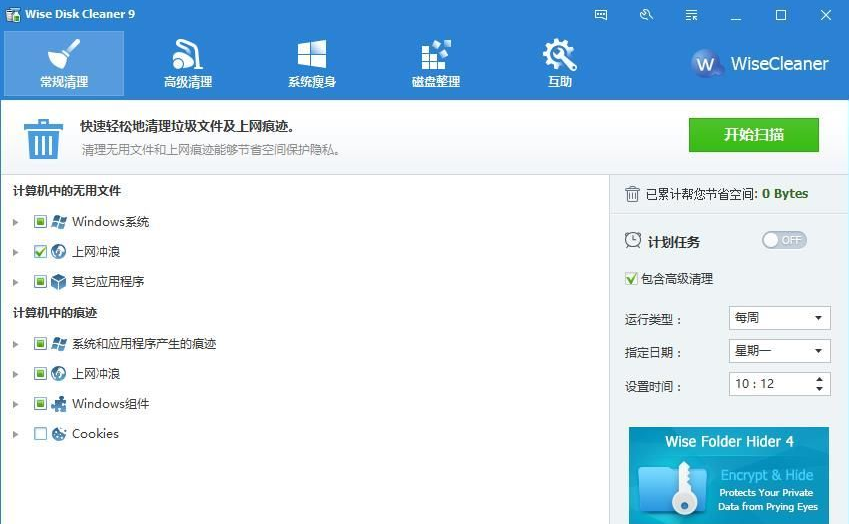Switch to the 高级清理 tab

point(188,63)
